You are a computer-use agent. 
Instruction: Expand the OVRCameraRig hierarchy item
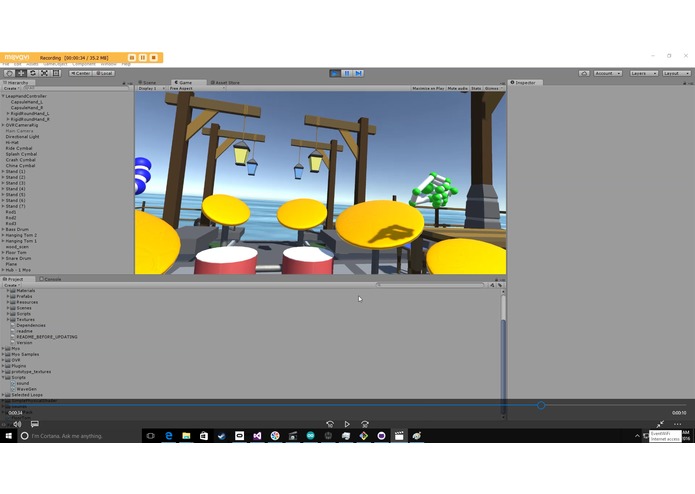3,125
